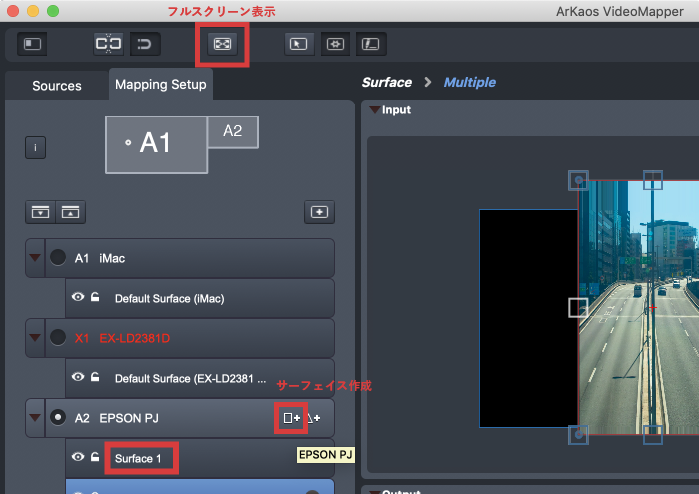Click the link displays toolbar icon
Screen dimensions: 699x494
(x=108, y=44)
